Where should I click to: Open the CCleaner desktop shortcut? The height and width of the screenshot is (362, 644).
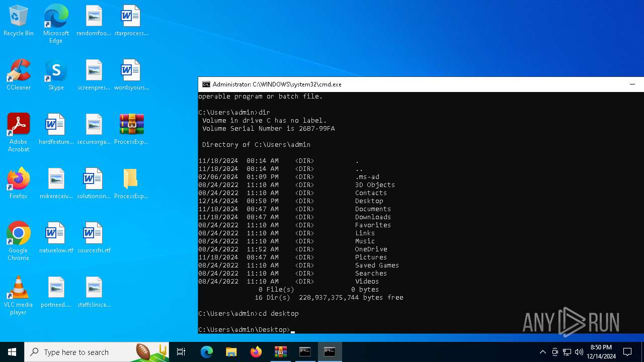click(19, 75)
